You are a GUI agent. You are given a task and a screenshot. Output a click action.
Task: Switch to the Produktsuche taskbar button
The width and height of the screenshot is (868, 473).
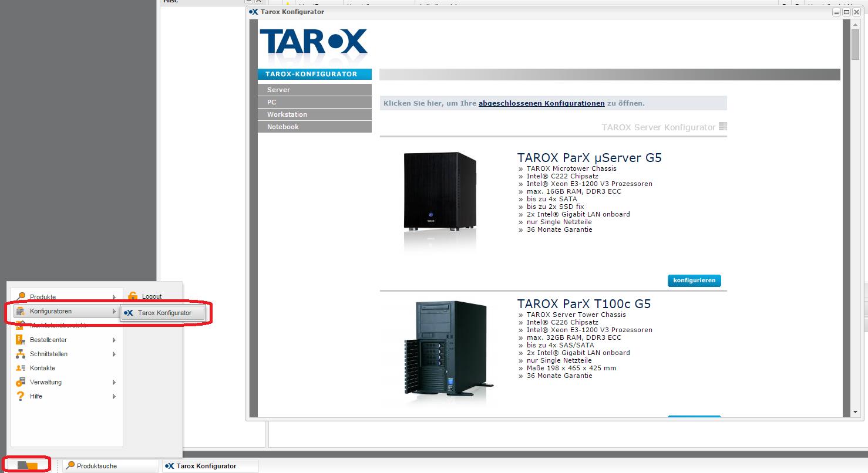point(110,466)
